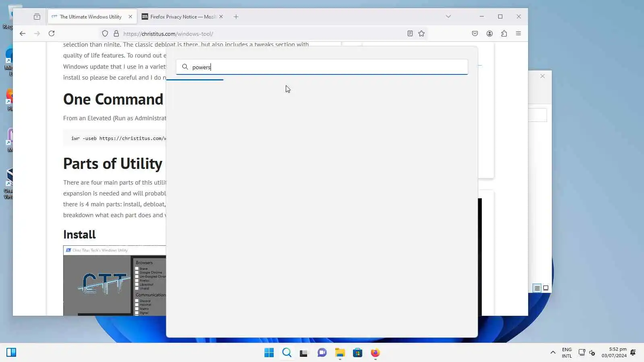Bookmark this page with the star
Screen dimensions: 644x362
tap(421, 34)
